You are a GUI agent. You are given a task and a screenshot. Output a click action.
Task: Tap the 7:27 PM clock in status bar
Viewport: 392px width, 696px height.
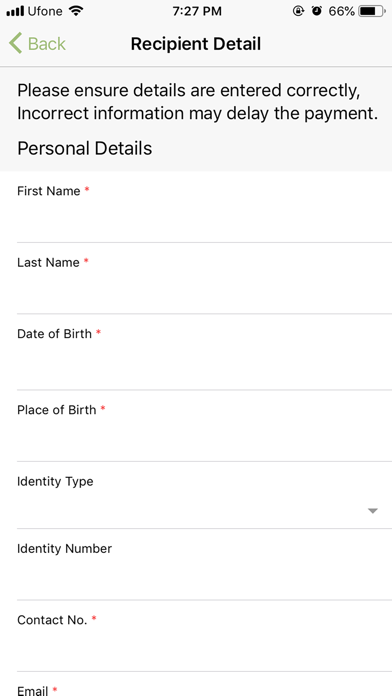coord(197,12)
